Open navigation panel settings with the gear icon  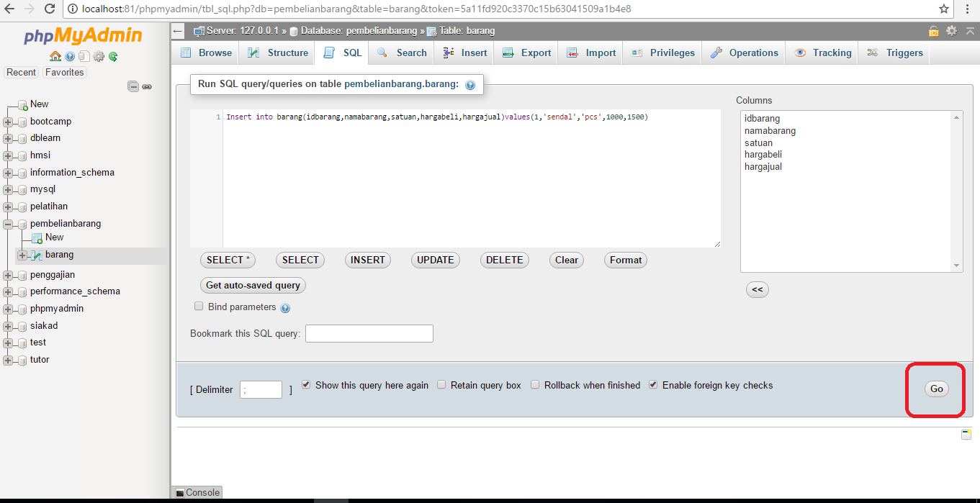point(98,56)
